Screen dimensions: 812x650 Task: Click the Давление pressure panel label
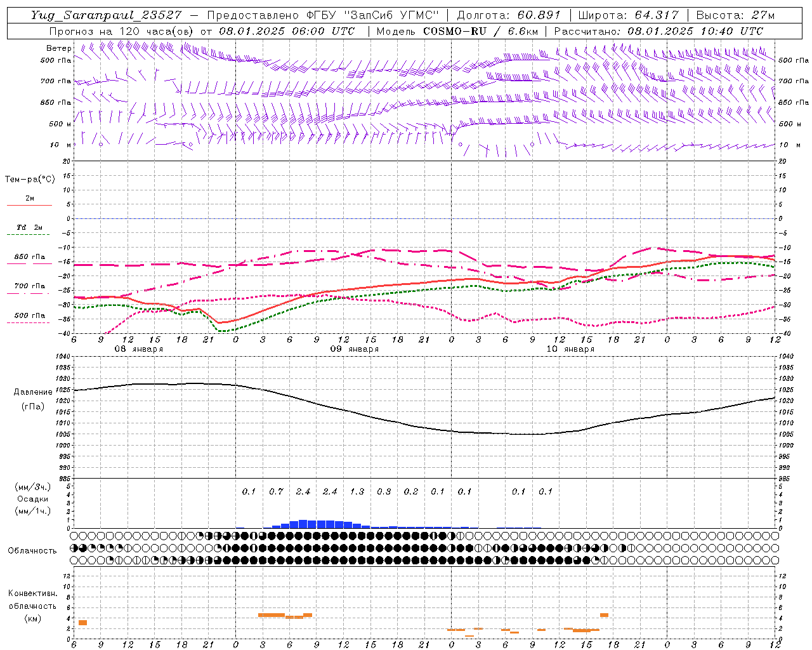coord(33,392)
